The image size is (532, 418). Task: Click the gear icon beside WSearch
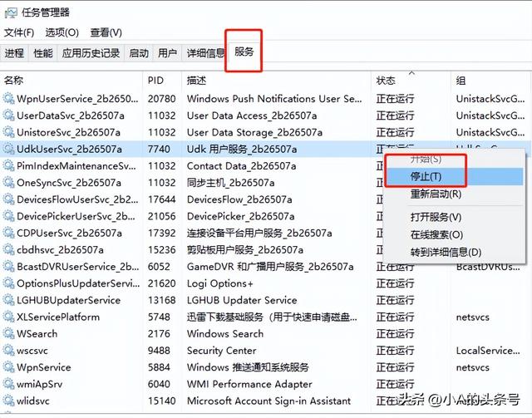(9, 333)
